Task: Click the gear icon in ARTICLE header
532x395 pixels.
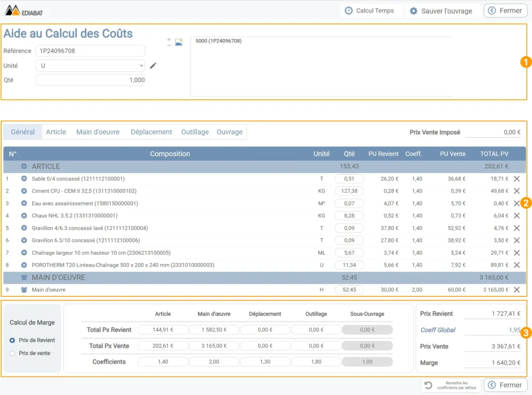Action: pos(24,167)
